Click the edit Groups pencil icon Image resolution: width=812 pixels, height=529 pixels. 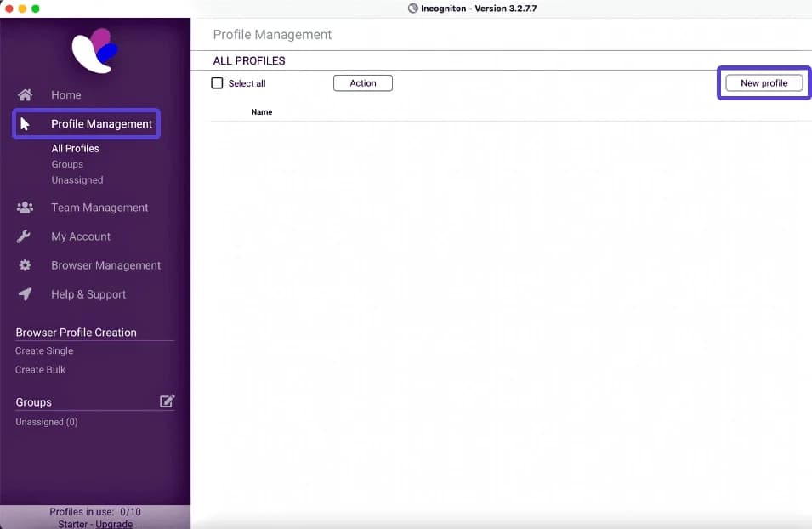click(167, 401)
